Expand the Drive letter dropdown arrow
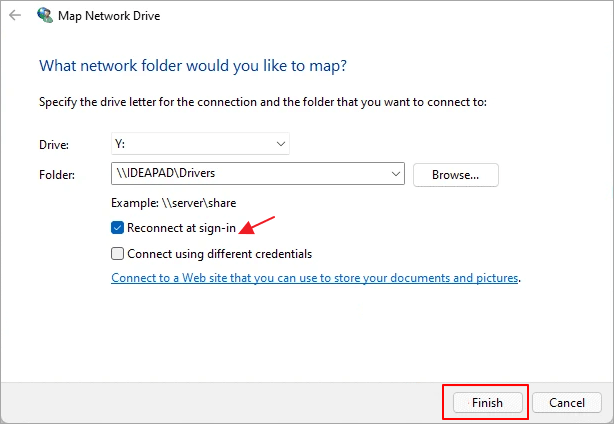 click(x=280, y=144)
